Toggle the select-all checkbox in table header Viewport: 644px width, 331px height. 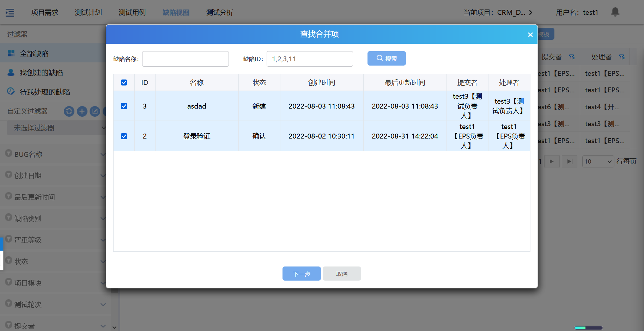click(x=124, y=82)
